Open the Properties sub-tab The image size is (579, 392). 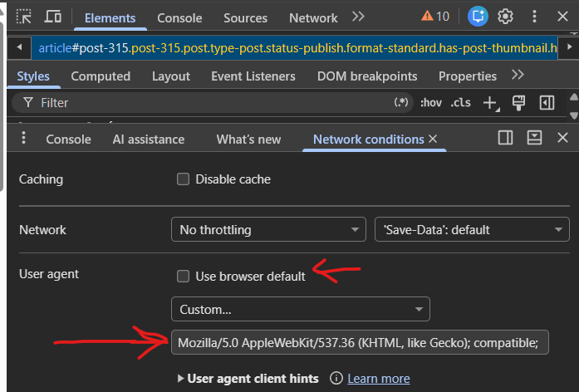(468, 76)
